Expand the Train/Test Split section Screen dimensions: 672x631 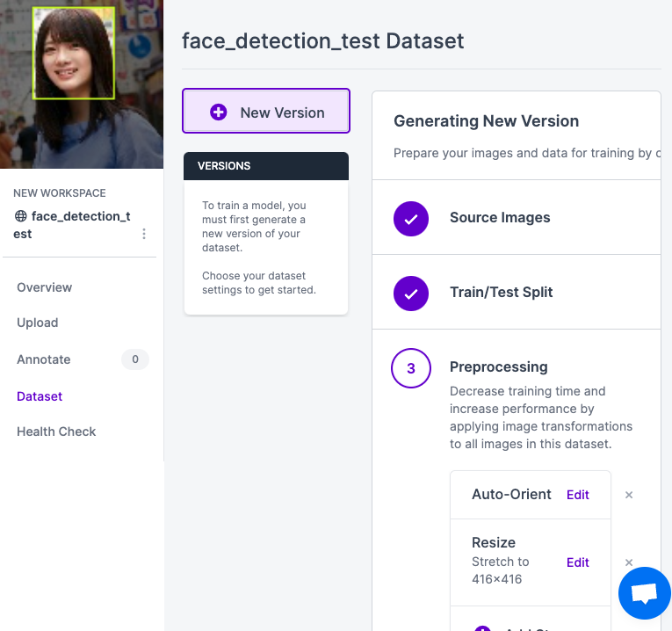[501, 293]
